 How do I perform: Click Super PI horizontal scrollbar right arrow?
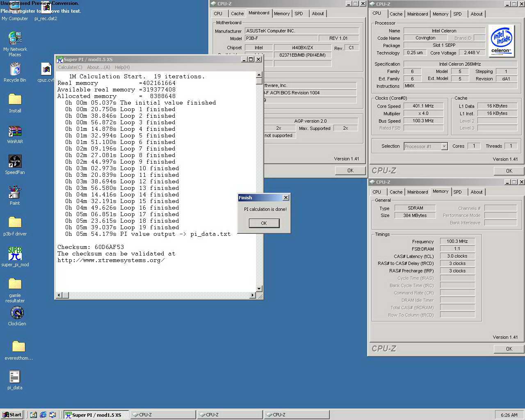click(252, 295)
